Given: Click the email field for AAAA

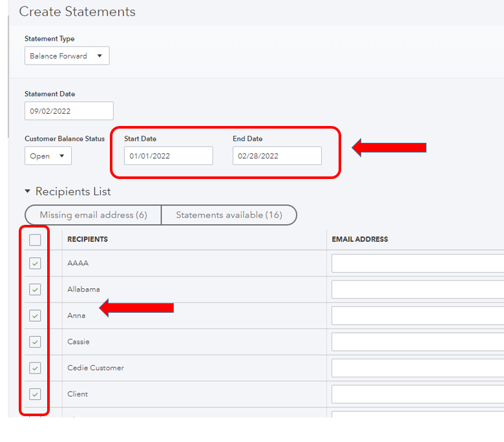Looking at the screenshot, I should [417, 264].
